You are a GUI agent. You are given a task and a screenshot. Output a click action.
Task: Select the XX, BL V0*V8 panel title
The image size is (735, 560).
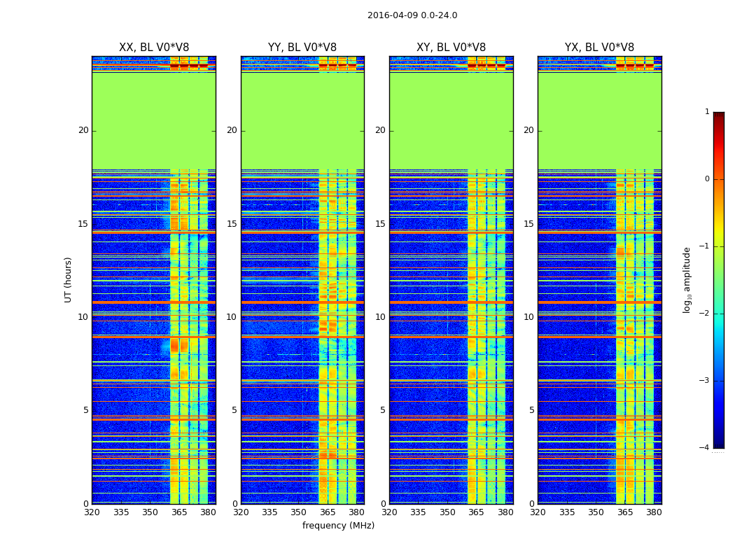(153, 48)
